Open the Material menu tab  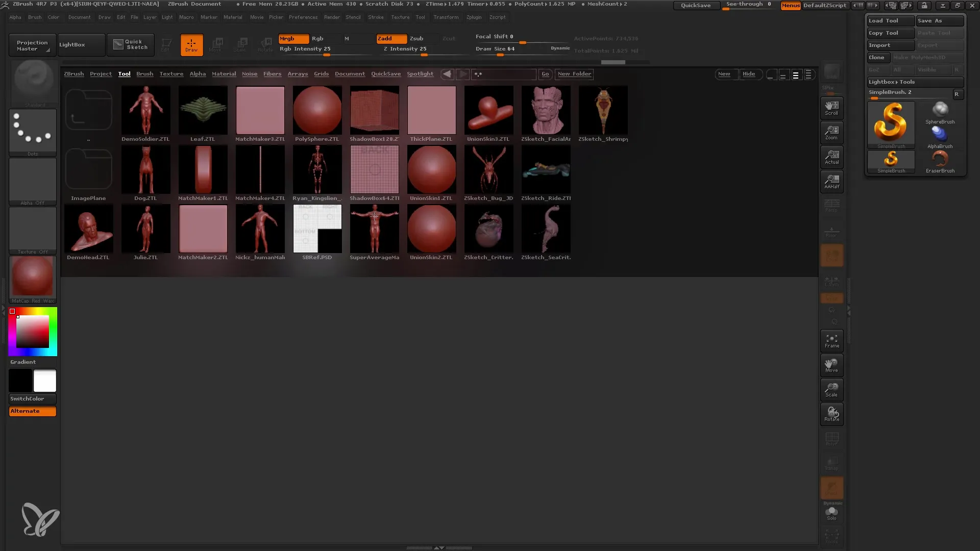tap(232, 17)
